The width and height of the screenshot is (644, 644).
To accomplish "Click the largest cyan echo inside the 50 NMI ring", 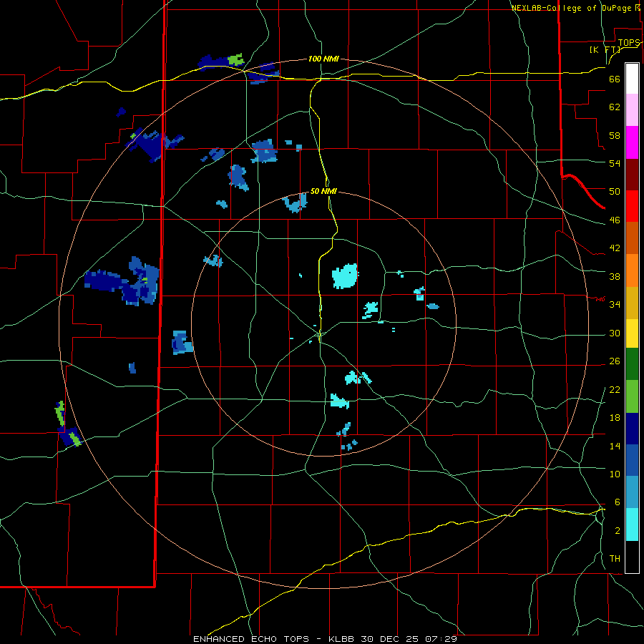I will tap(345, 276).
